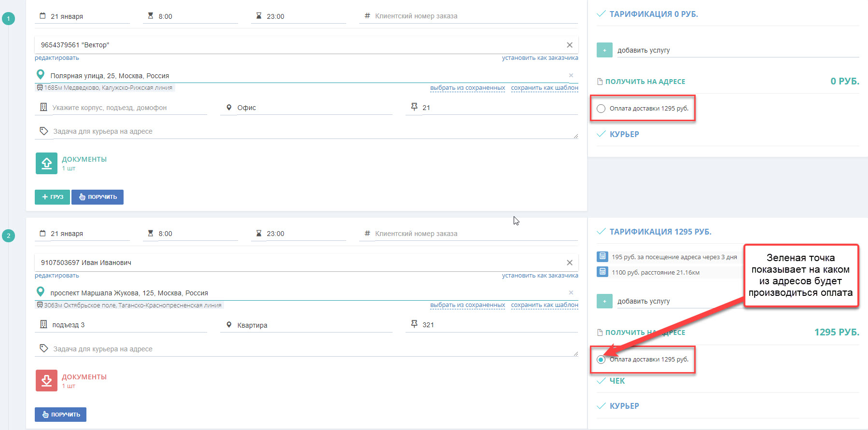Click установить как заказчика link in order 1

[540, 58]
